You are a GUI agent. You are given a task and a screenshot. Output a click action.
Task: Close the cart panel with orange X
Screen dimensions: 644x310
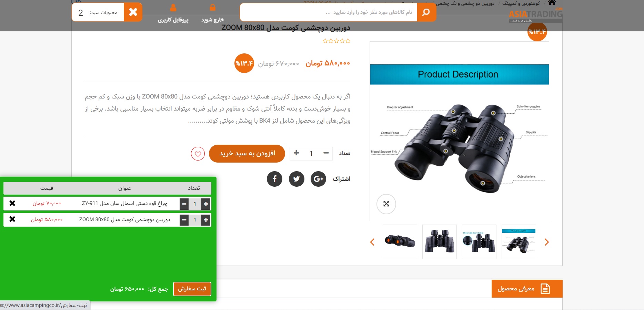click(133, 12)
